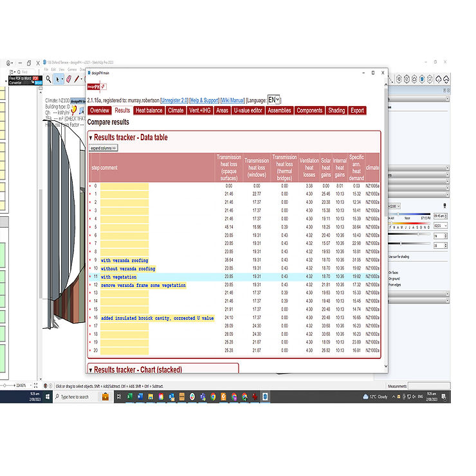Open the 3D Warehouse upload cloud icon
Viewport: 476px width, 476px height.
446,80
